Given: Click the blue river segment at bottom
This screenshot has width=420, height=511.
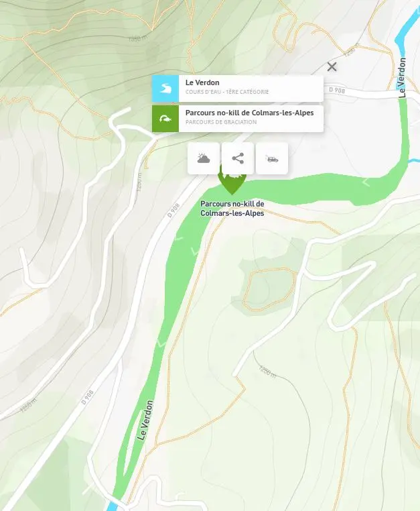Looking at the screenshot, I should [x=112, y=506].
